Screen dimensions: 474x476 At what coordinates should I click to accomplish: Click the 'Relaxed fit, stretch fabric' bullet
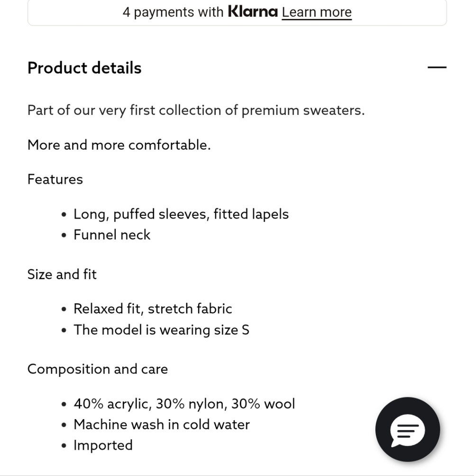click(153, 309)
